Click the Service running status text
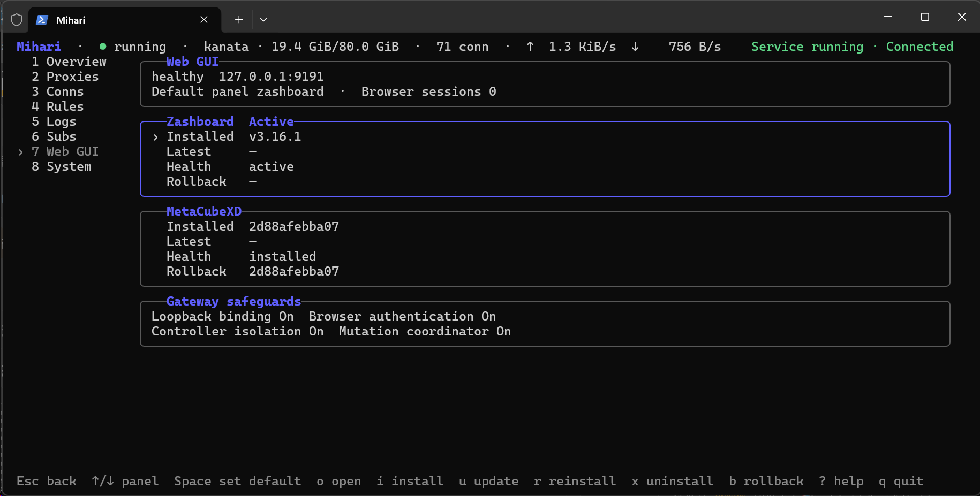 [808, 47]
